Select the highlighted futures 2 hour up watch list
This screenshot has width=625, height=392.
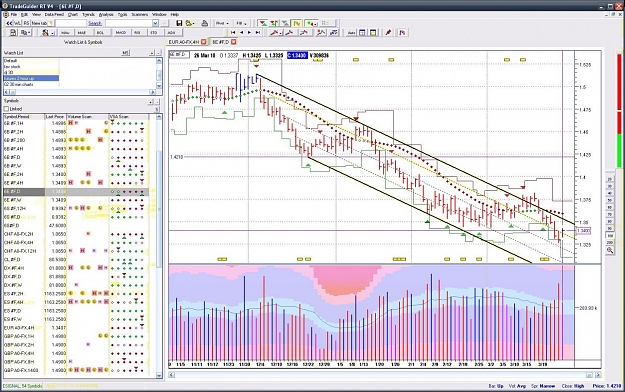(31, 79)
